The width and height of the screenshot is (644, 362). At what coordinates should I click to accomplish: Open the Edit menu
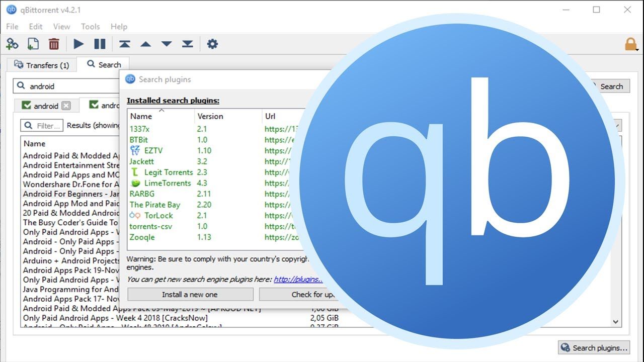click(36, 27)
